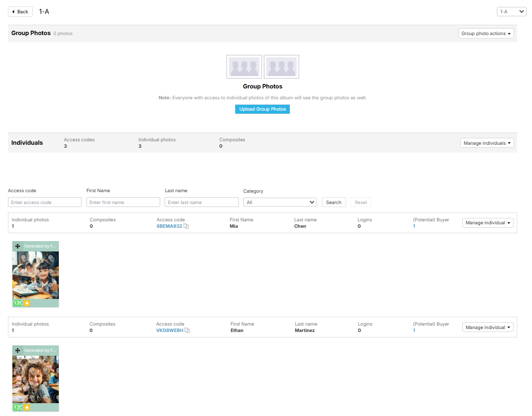Click second group photos placeholder image
532x416 pixels.
pos(281,67)
